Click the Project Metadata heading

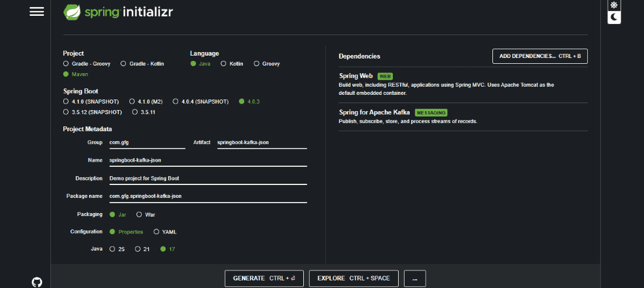[87, 129]
